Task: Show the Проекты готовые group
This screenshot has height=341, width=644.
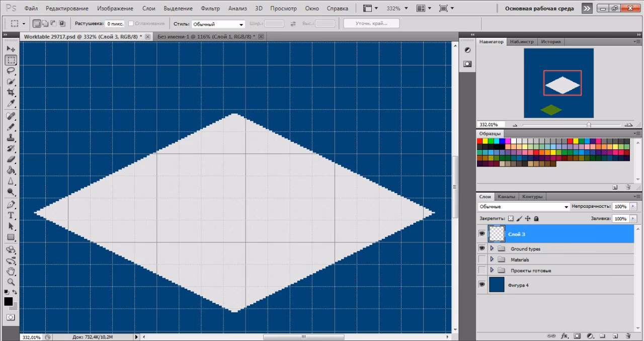Action: (x=482, y=270)
